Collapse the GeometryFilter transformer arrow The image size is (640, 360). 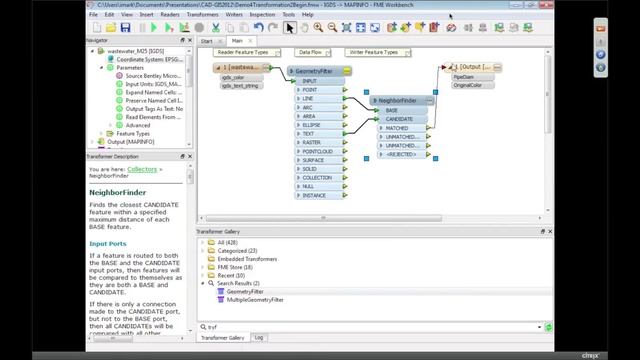[291, 71]
